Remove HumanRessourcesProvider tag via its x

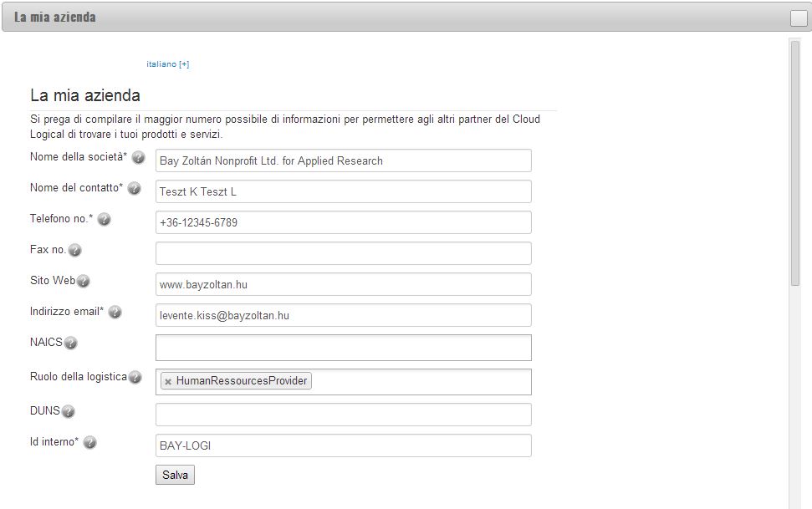[x=168, y=382]
